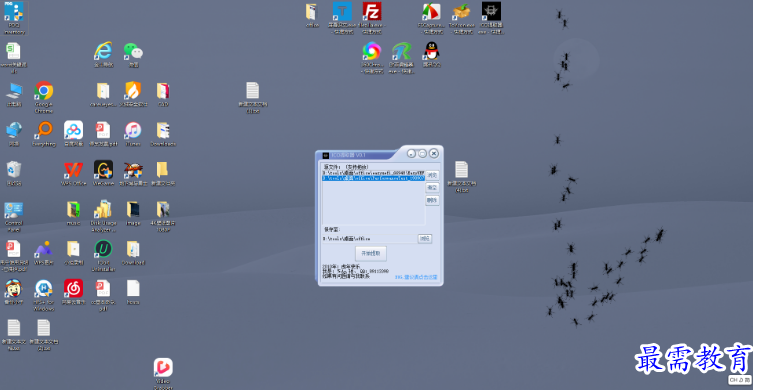Open the Downloads folder beside iTunes

pos(163,130)
